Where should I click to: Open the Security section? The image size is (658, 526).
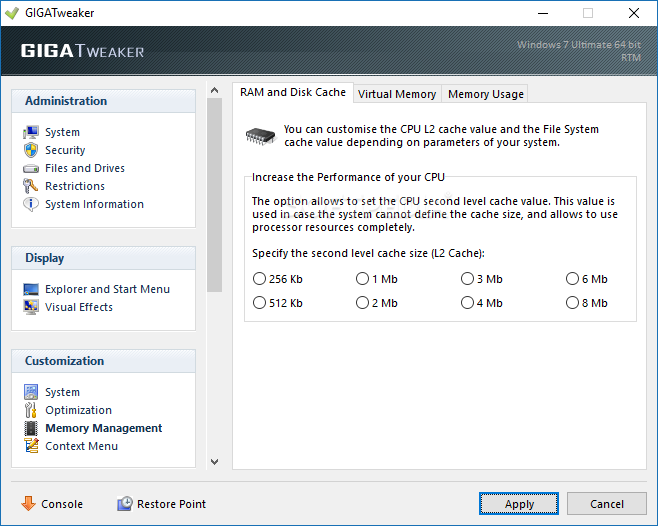(x=65, y=150)
